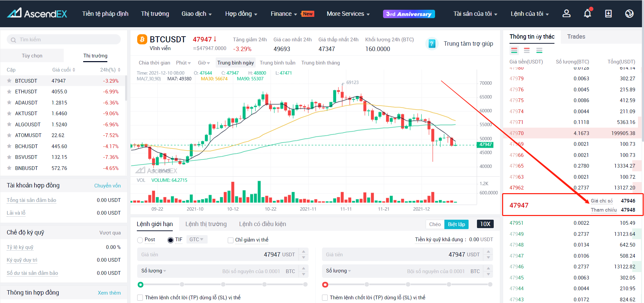
Task: Open the Giờ interval dropdown
Action: tap(204, 63)
